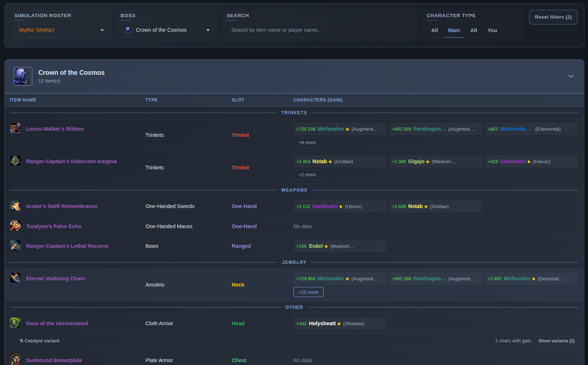Click the Catalyst variant label
The height and width of the screenshot is (365, 588).
[39, 341]
